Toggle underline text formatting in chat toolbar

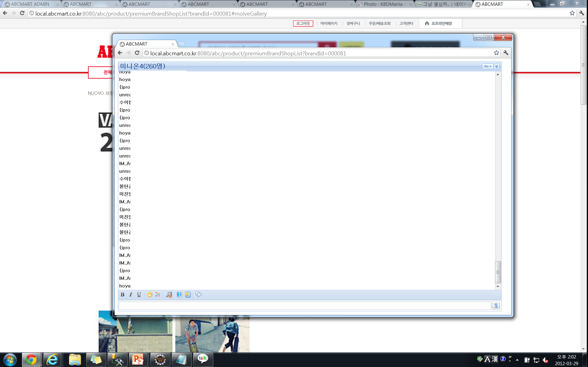139,295
